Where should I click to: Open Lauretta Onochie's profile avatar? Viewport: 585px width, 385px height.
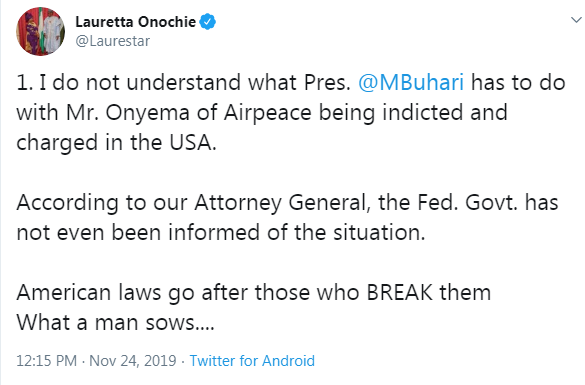pyautogui.click(x=40, y=31)
